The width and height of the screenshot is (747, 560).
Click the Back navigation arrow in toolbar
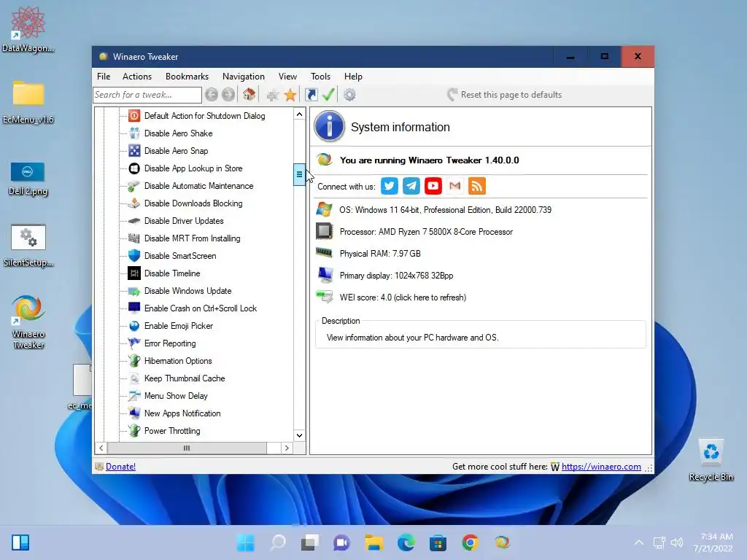tap(212, 95)
